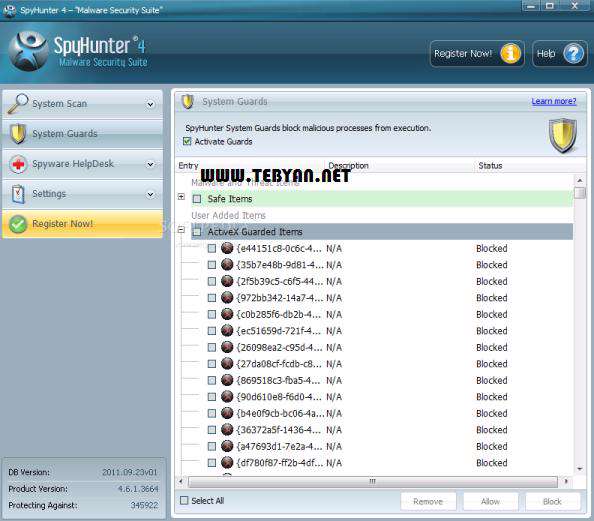
Task: Click the Help button
Action: pyautogui.click(x=560, y=54)
